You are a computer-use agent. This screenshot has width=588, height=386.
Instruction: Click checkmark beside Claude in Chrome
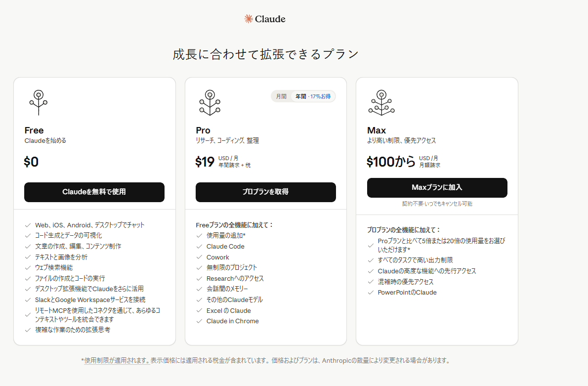(199, 321)
